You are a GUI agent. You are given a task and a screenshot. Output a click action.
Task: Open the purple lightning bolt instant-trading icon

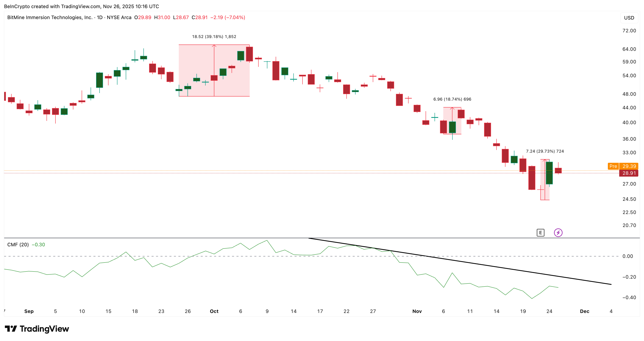pyautogui.click(x=558, y=233)
